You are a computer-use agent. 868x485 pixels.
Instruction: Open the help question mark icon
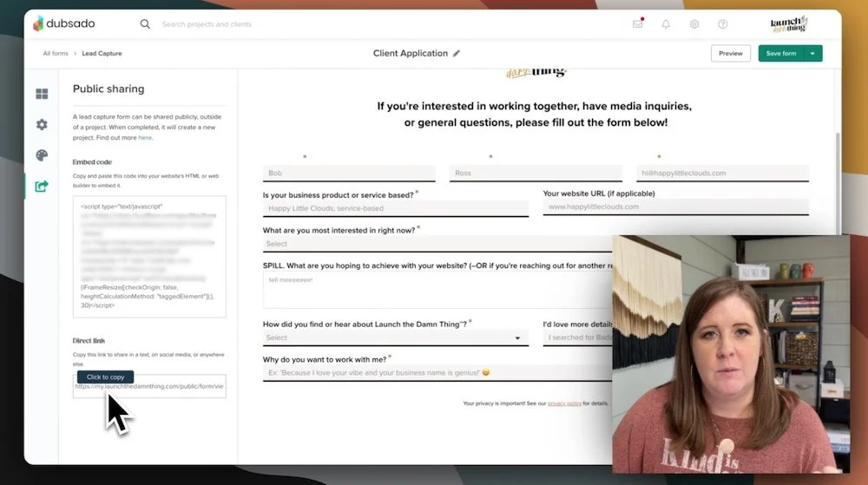point(722,24)
